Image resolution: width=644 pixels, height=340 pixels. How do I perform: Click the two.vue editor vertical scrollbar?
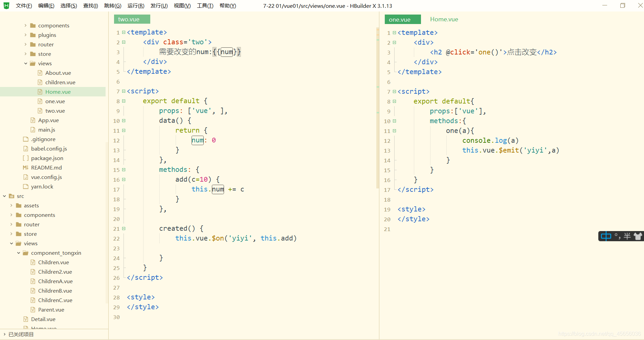(x=378, y=108)
